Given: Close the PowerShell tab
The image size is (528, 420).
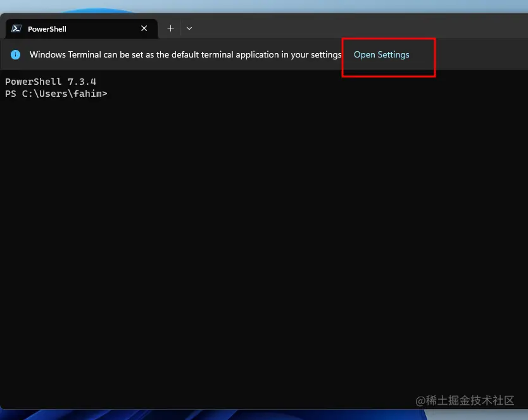Looking at the screenshot, I should tap(144, 28).
